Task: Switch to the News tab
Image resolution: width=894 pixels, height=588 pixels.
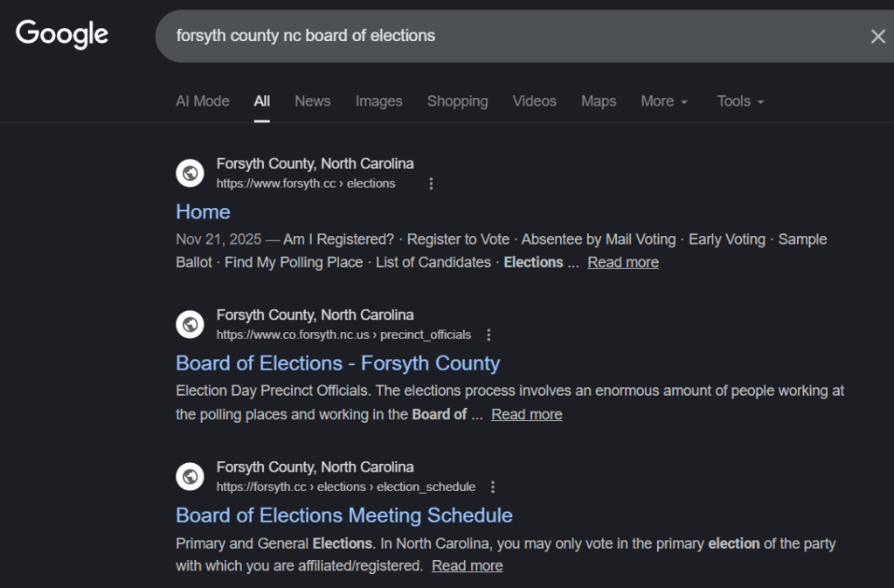Action: click(x=313, y=101)
